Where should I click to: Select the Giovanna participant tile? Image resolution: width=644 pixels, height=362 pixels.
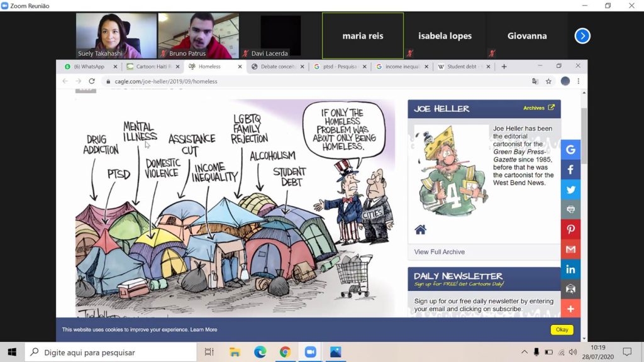pyautogui.click(x=527, y=36)
